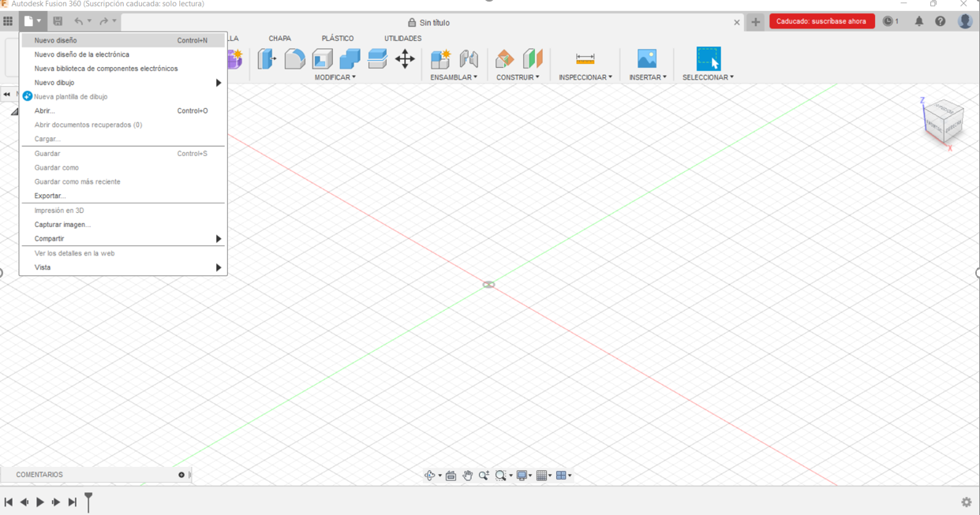Screen dimensions: 980x515
Task: Close the Sin título document tab
Action: (x=737, y=23)
